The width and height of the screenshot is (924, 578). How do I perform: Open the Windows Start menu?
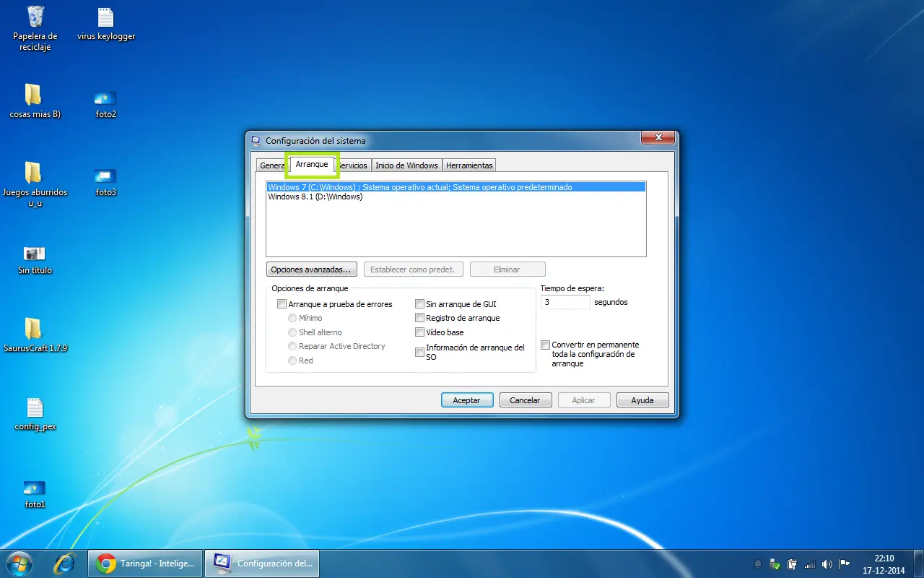(x=19, y=563)
